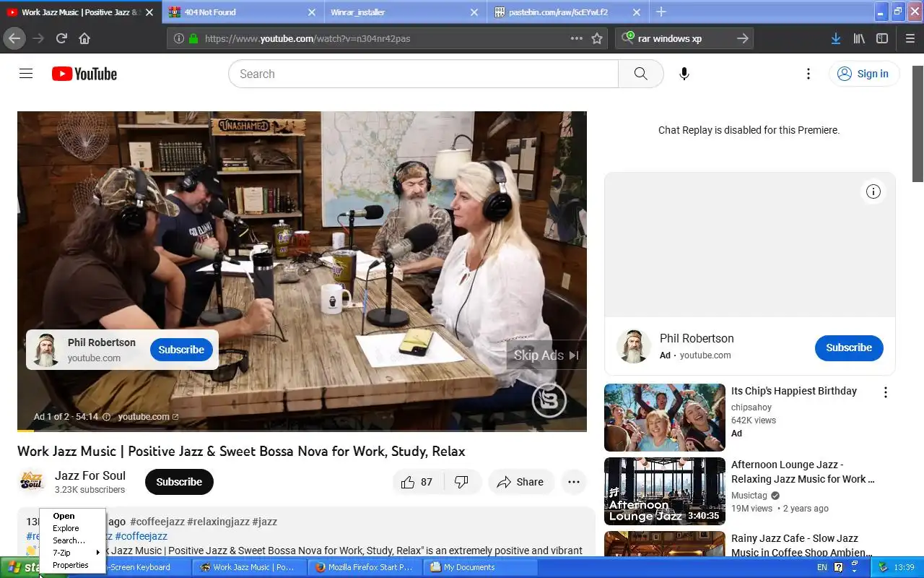Open the Firefox library icon
The height and width of the screenshot is (578, 924).
click(859, 38)
